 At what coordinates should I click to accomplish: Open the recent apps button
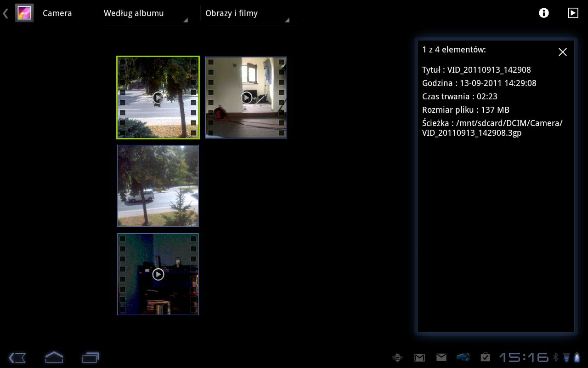tap(91, 357)
